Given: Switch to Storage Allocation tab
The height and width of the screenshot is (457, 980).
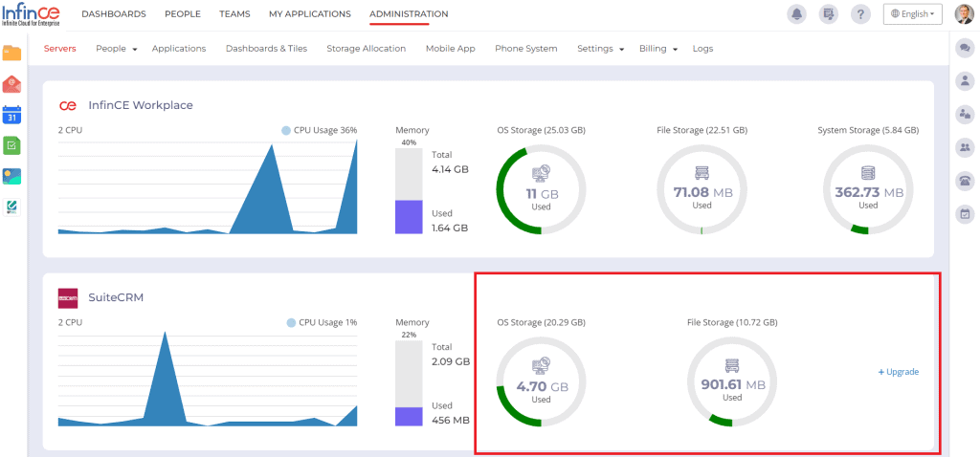Looking at the screenshot, I should click(x=367, y=49).
